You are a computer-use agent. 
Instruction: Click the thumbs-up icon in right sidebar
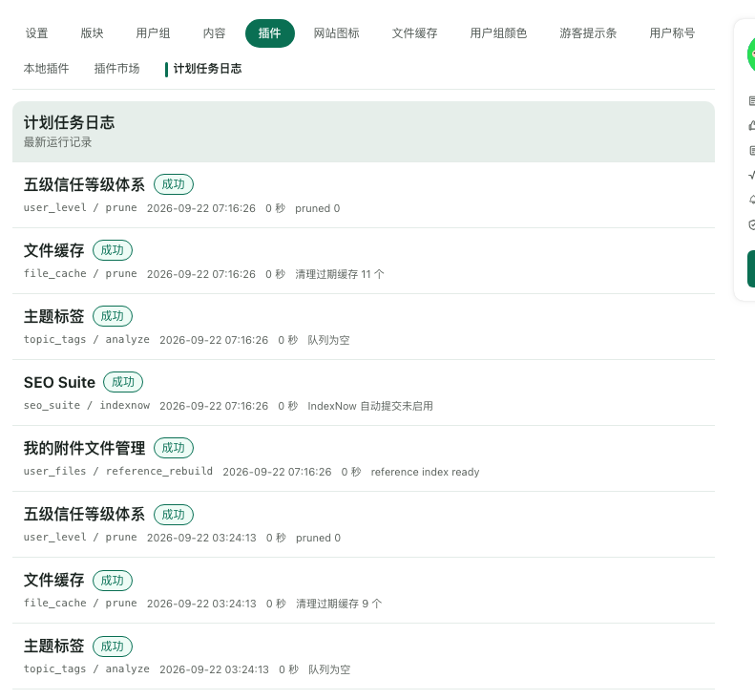coord(752,126)
